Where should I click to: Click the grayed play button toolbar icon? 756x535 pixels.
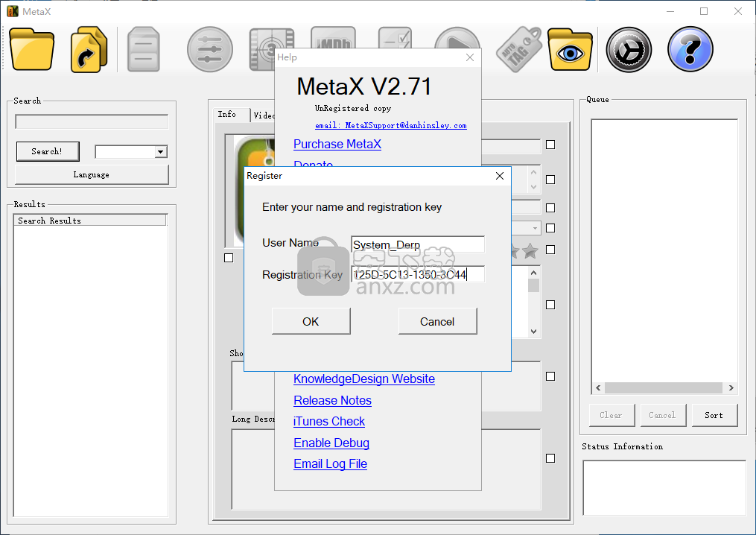click(457, 37)
